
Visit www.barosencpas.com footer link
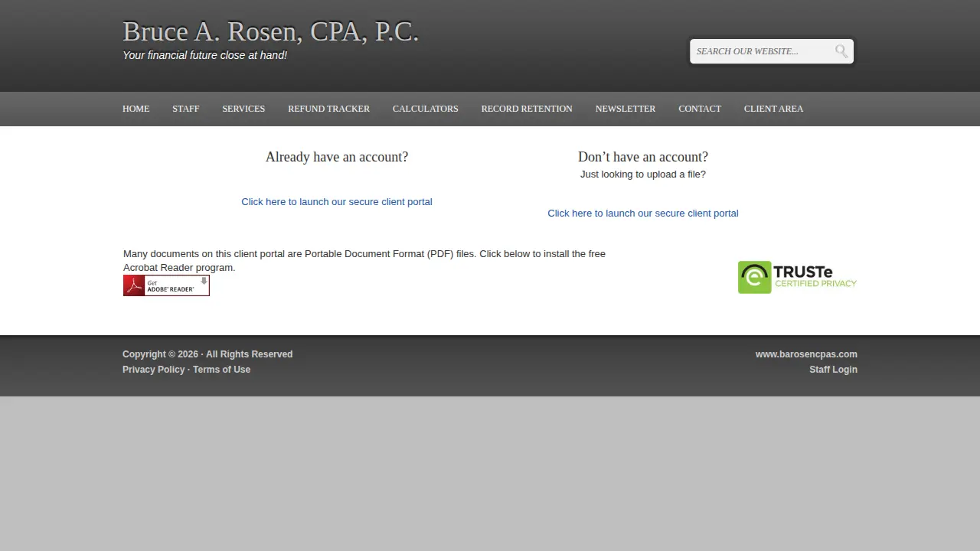point(806,354)
